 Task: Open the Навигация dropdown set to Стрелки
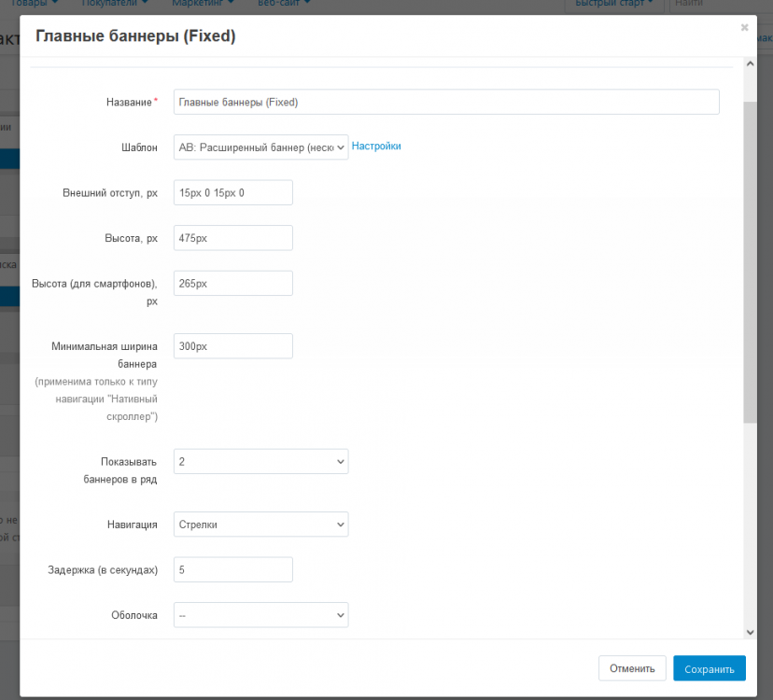[x=260, y=525]
